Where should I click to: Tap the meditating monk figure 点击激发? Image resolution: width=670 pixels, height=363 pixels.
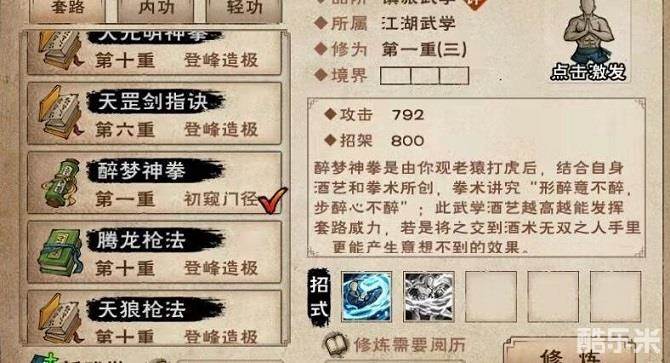pyautogui.click(x=588, y=41)
